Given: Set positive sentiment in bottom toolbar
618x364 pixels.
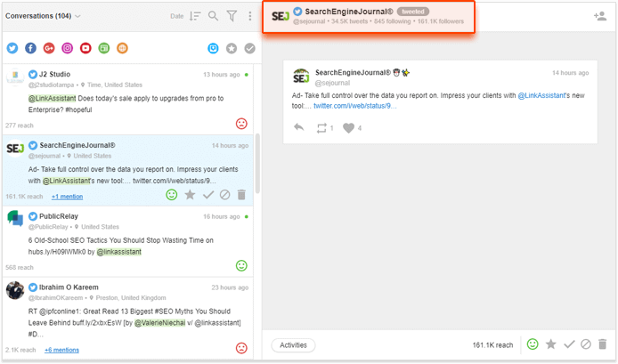Looking at the screenshot, I should (x=533, y=344).
